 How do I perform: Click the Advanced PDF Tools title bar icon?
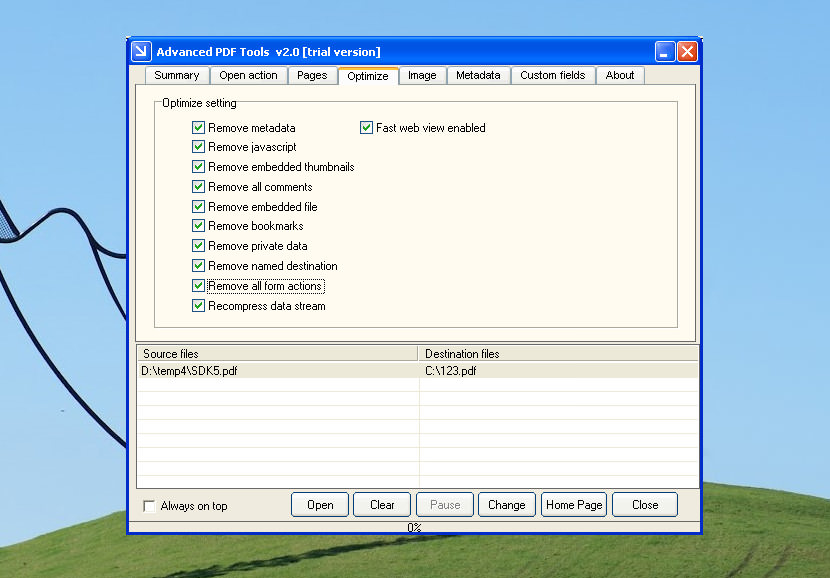coord(141,51)
